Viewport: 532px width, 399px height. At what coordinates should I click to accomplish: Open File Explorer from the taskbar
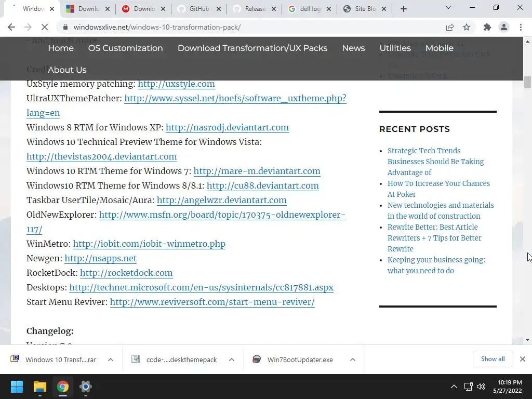point(39,387)
